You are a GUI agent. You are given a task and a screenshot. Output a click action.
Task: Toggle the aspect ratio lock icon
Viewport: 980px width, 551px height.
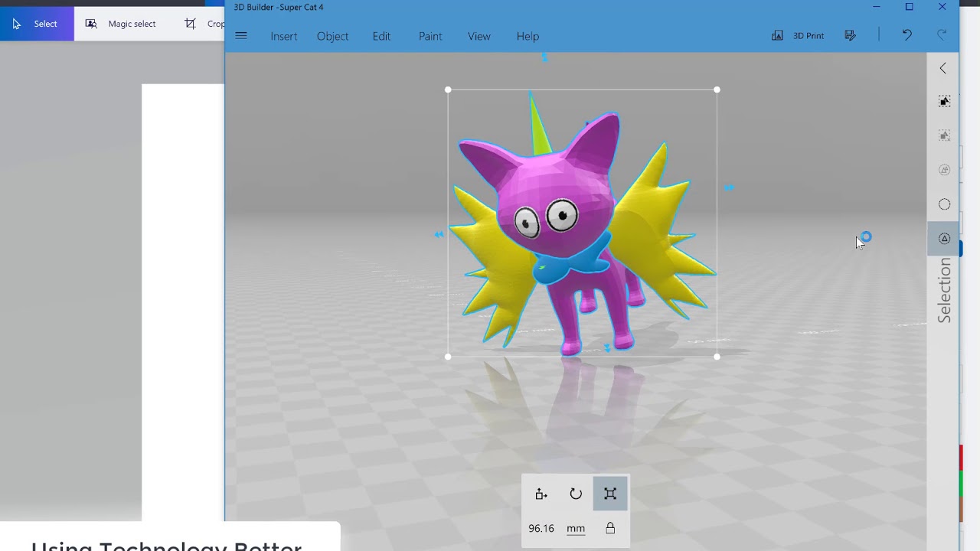(x=610, y=528)
